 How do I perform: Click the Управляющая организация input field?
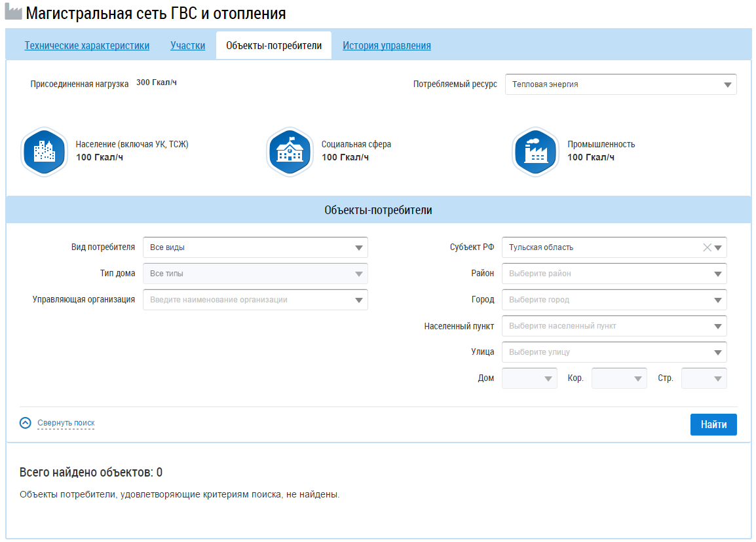(249, 300)
